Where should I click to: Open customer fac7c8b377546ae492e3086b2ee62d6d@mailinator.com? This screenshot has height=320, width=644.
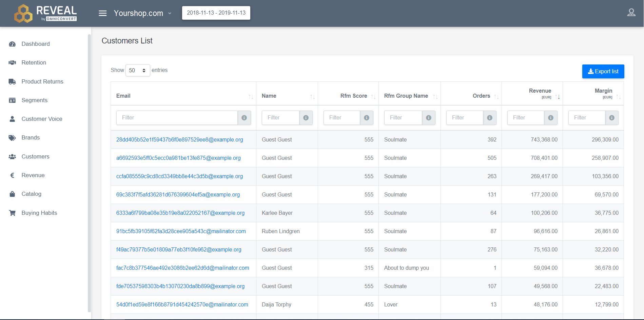(183, 268)
